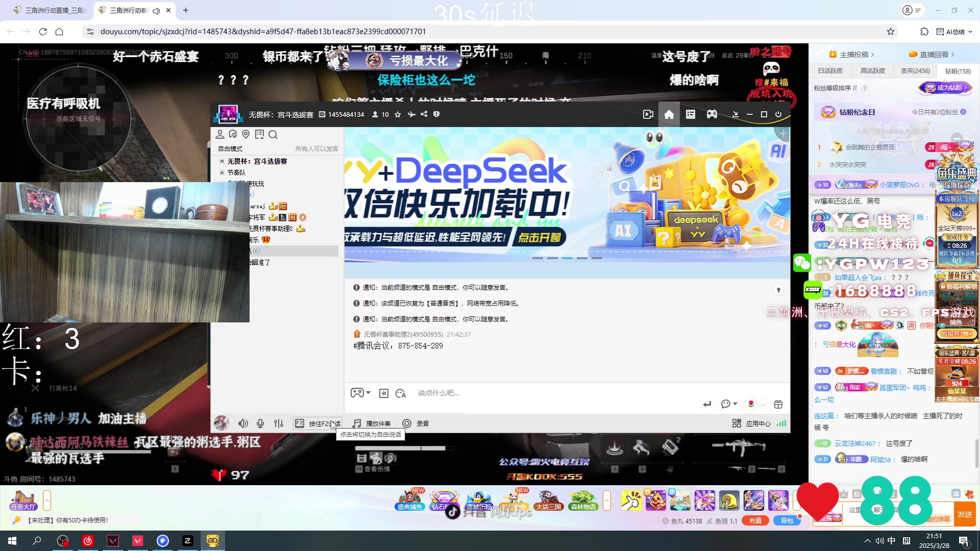Bookmark this page with the star icon
The image size is (980, 551).
click(891, 32)
